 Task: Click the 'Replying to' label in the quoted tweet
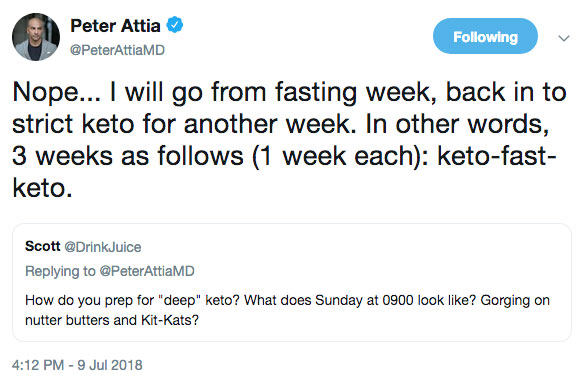pos(60,271)
